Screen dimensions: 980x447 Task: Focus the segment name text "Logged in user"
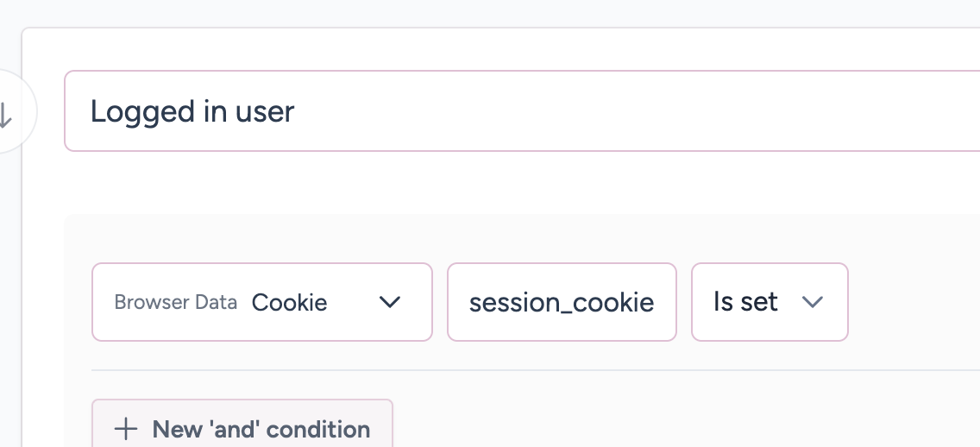[192, 111]
